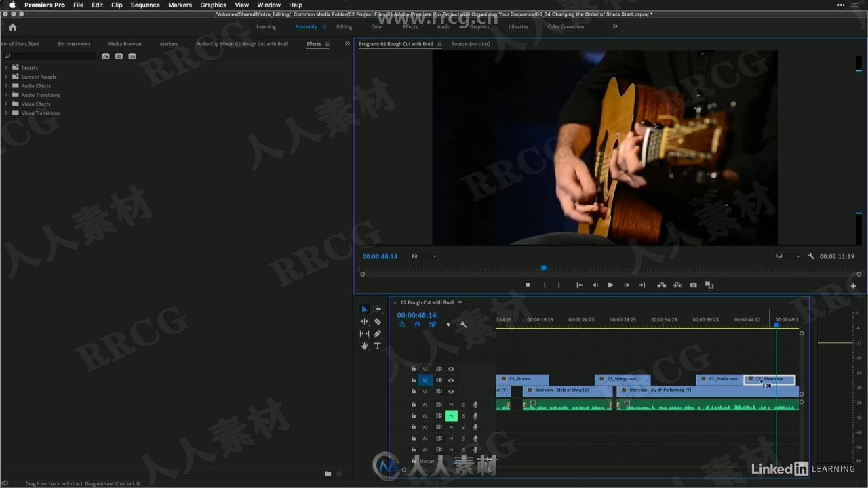Step forward one frame
868x488 pixels.
(x=627, y=285)
